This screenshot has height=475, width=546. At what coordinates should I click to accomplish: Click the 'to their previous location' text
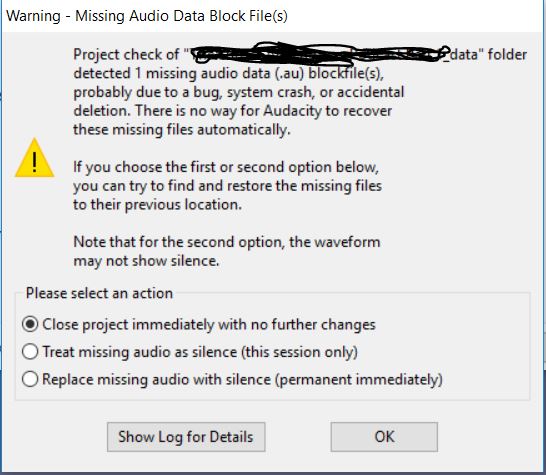click(x=157, y=205)
